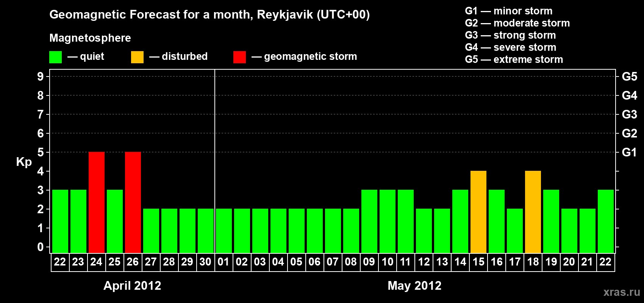The width and height of the screenshot is (644, 303).
Task: Click date label 08 on the May axis
Action: click(351, 262)
